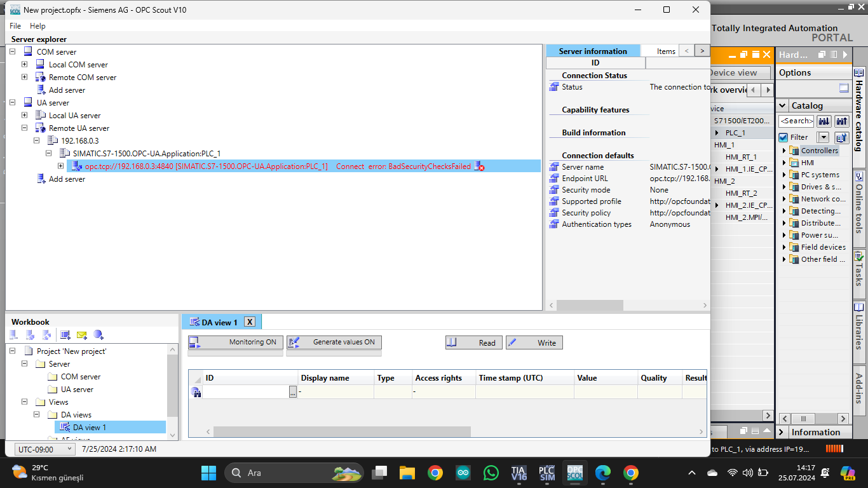Expand the Controllers folder in TIA catalog
This screenshot has width=868, height=488.
tap(784, 151)
